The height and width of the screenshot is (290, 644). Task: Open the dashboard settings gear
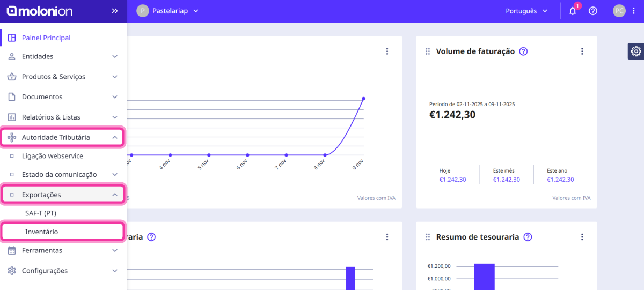636,51
